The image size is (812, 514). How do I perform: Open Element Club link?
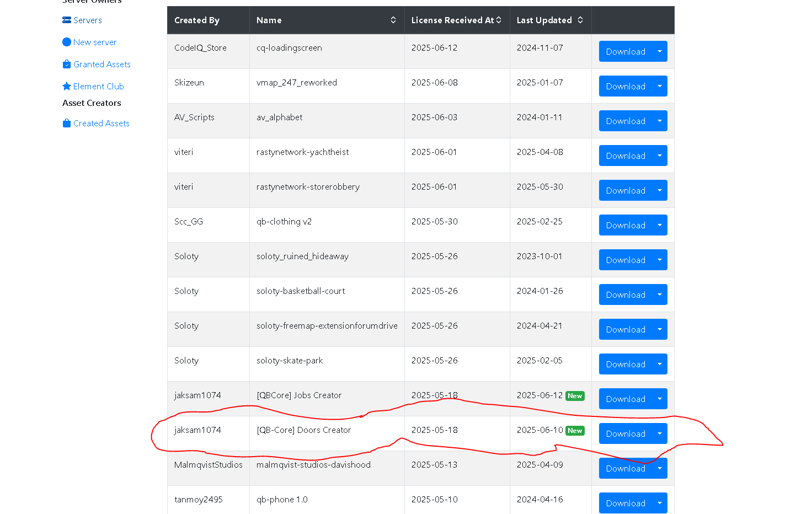(x=99, y=86)
